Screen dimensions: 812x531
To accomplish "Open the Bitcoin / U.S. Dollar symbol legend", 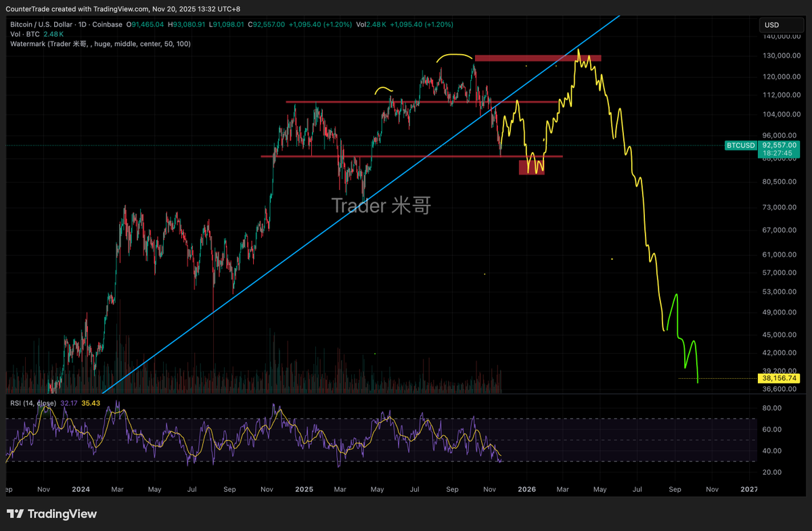I will [41, 24].
